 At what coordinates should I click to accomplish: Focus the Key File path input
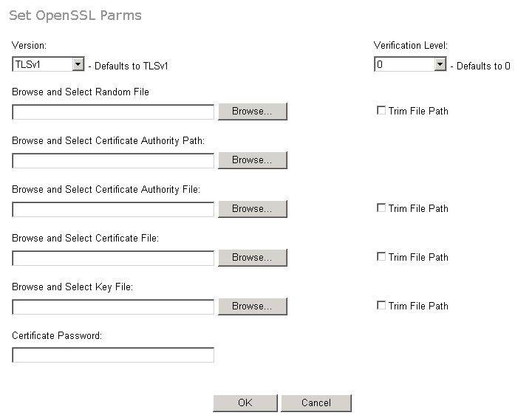(113, 307)
